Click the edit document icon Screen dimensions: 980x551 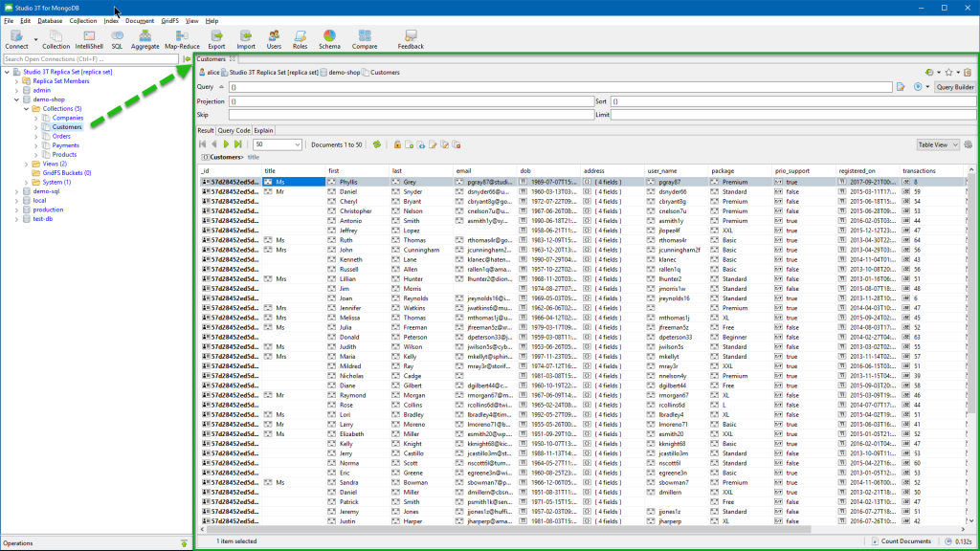pyautogui.click(x=434, y=145)
